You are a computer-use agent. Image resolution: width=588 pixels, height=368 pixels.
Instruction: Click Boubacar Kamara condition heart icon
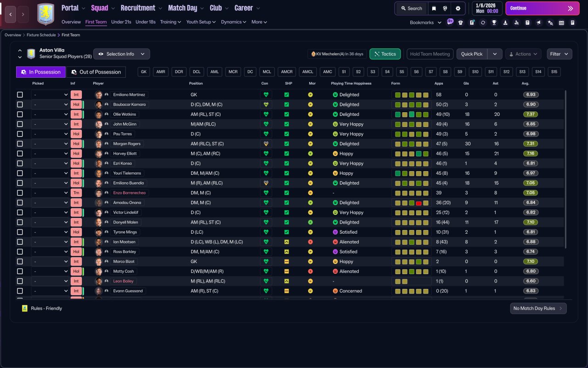coord(266,104)
